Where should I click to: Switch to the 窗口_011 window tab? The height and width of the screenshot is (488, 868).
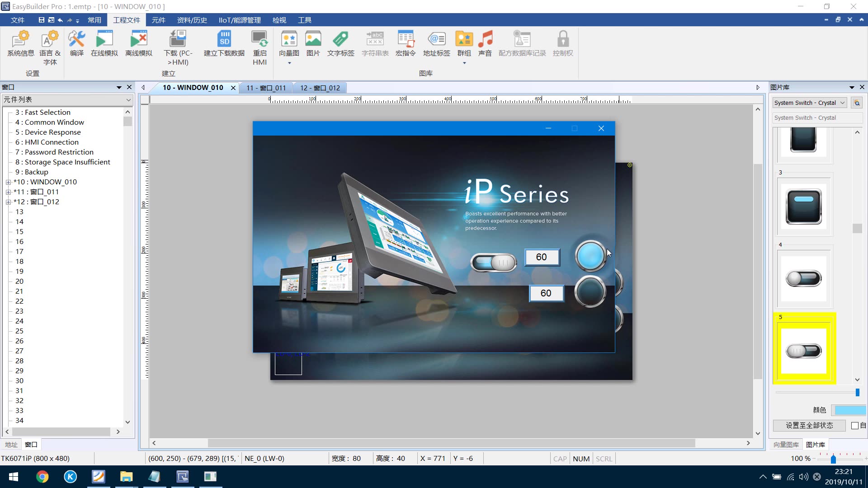click(266, 88)
